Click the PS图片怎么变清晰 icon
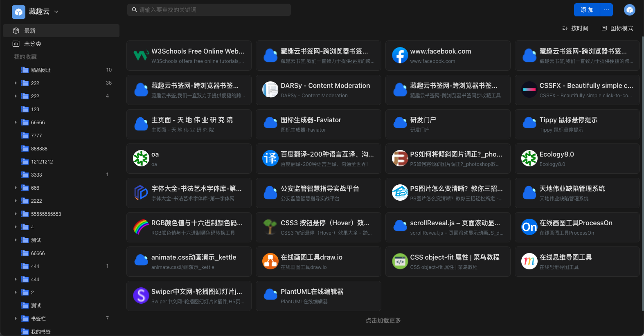The height and width of the screenshot is (336, 644). click(400, 193)
